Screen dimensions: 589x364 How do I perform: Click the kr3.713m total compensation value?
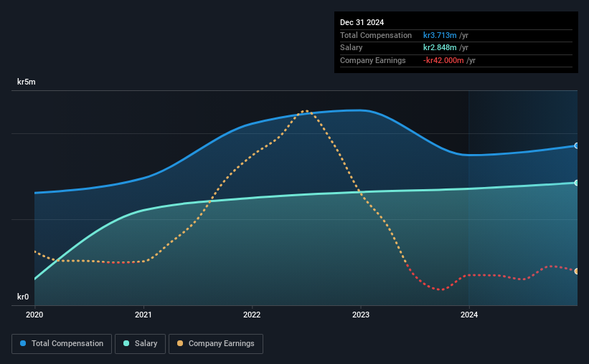tap(440, 35)
